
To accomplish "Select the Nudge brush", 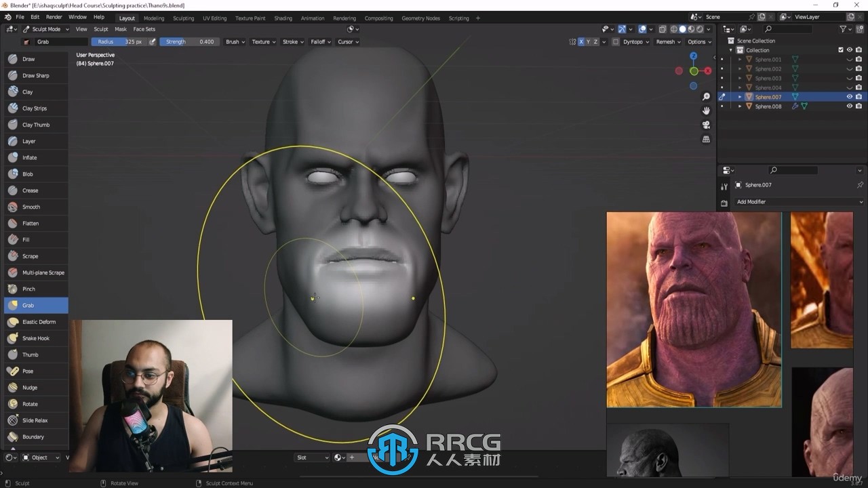I will [x=36, y=388].
